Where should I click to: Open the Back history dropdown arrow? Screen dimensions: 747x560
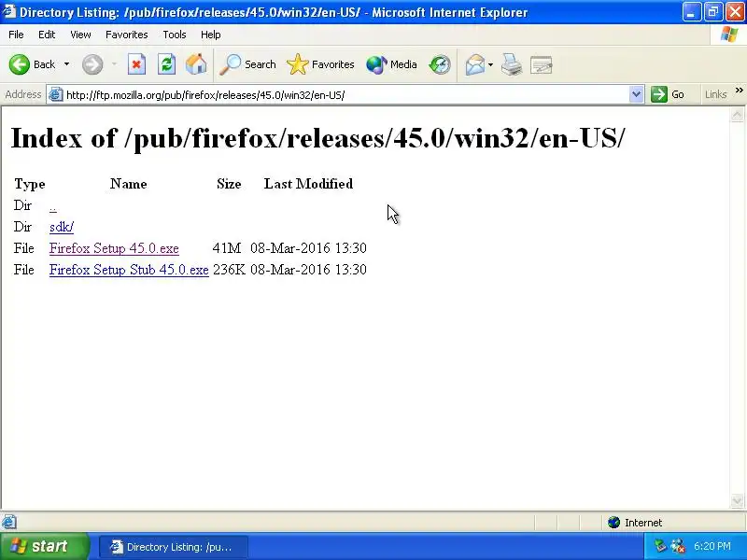[66, 64]
